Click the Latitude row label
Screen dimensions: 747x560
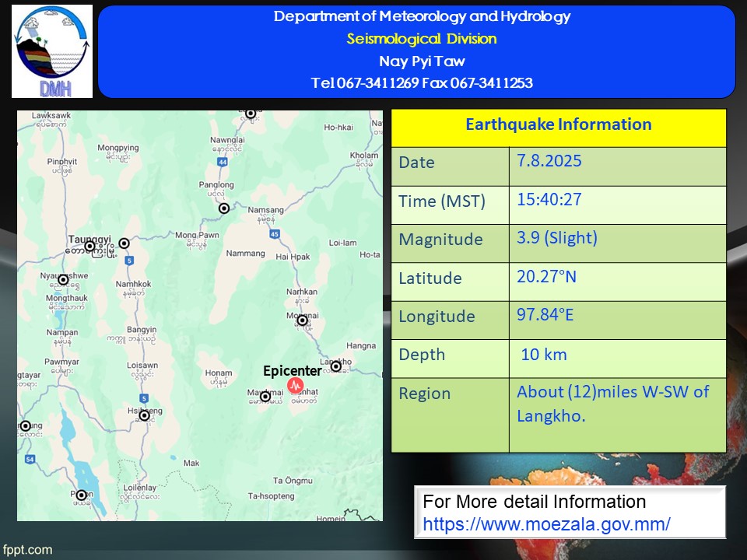coord(430,278)
